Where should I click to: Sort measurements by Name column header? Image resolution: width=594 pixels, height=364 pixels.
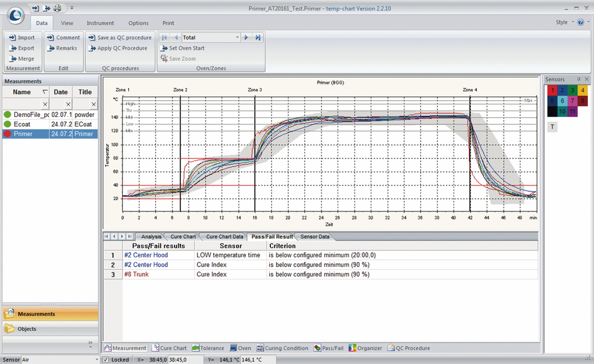26,92
